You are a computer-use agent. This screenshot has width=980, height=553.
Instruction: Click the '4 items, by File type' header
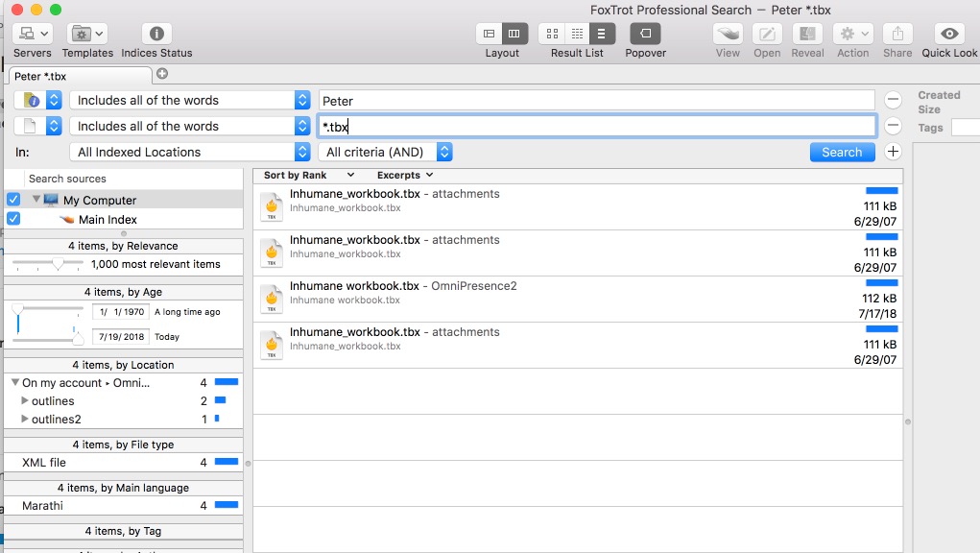[123, 445]
